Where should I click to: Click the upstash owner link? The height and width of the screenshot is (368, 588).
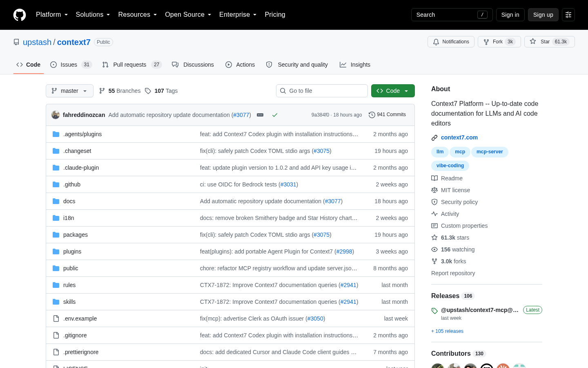pos(37,42)
